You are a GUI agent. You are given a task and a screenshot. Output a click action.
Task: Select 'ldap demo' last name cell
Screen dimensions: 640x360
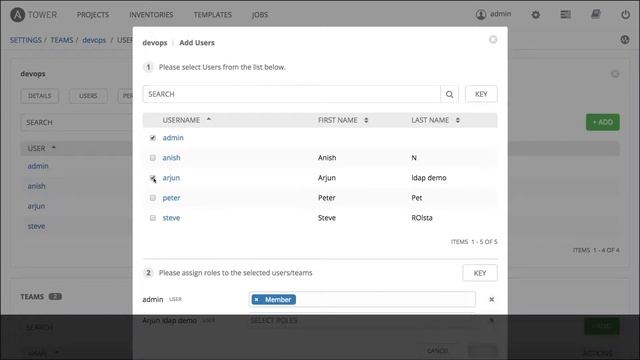pyautogui.click(x=429, y=178)
